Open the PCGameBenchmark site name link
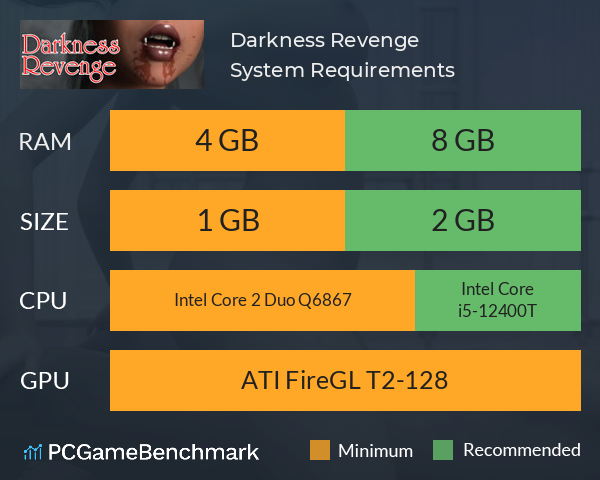The height and width of the screenshot is (480, 600). [x=153, y=452]
